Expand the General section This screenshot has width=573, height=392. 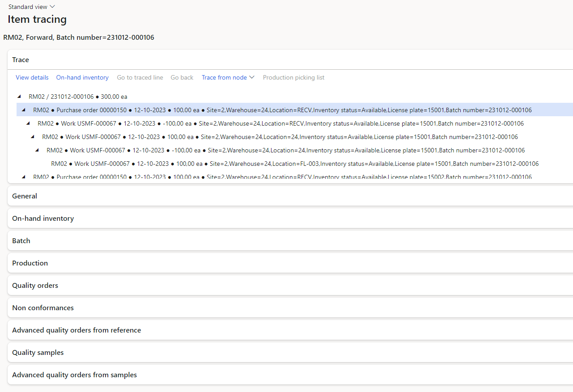(25, 196)
